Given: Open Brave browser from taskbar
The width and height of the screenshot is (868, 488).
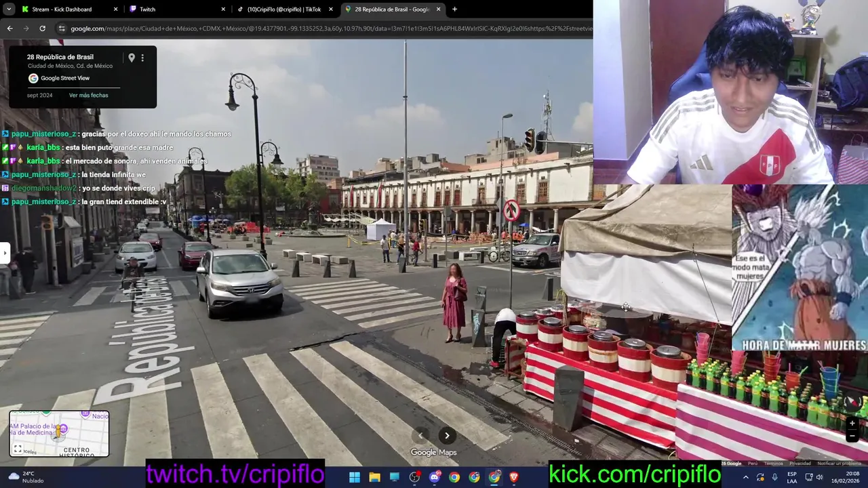Looking at the screenshot, I should 514,477.
